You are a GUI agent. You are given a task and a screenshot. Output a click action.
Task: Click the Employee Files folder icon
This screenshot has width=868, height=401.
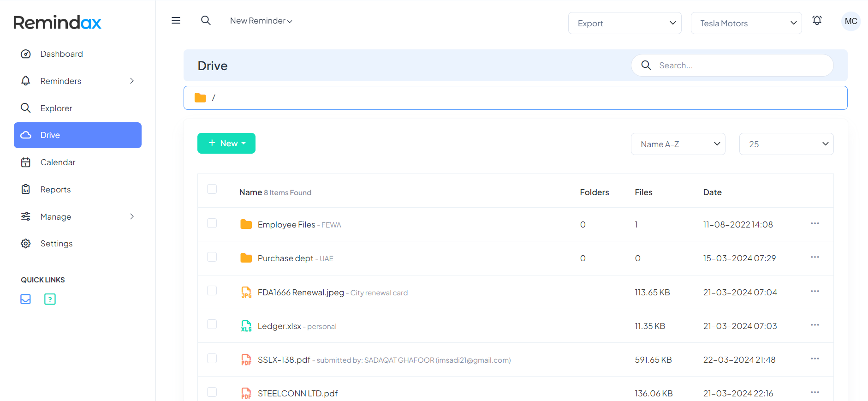point(246,224)
